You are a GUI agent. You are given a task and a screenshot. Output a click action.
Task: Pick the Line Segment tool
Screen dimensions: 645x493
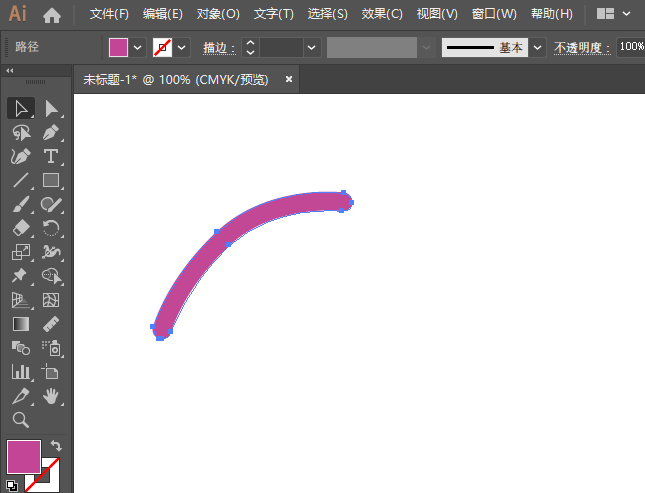coord(21,180)
